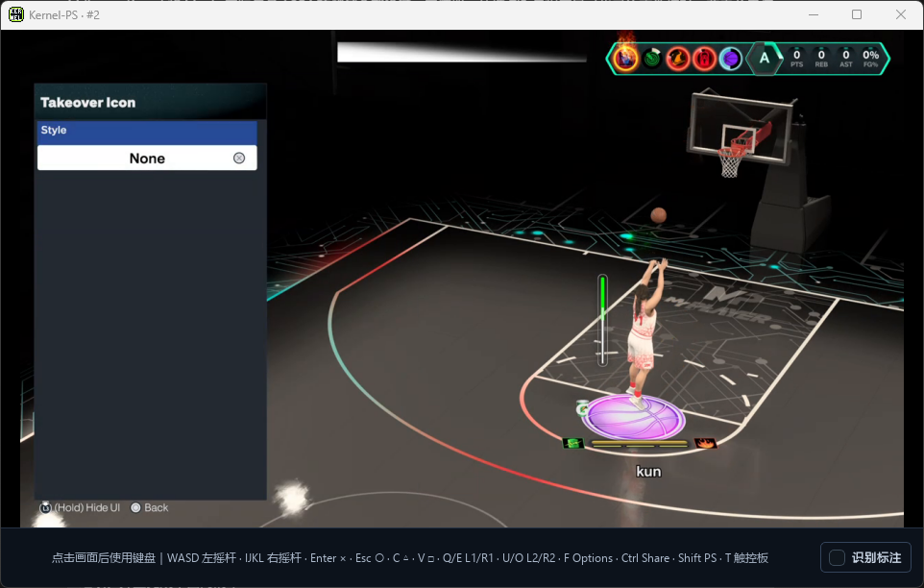This screenshot has height=588, width=924.
Task: Click the green energy icon left of stamina bar
Action: (x=573, y=443)
